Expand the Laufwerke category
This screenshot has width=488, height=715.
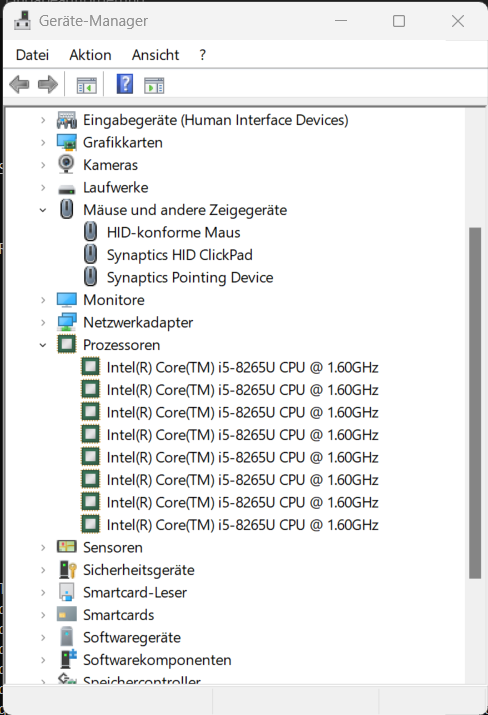(43, 187)
